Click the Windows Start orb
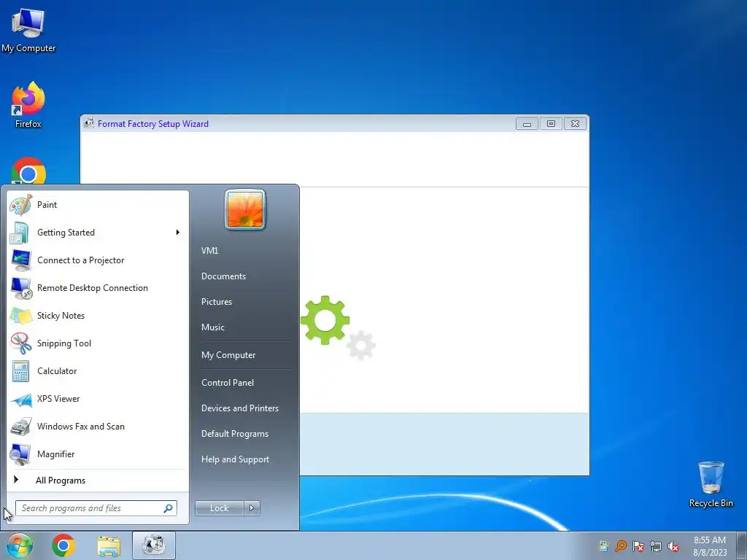This screenshot has width=747, height=560. pyautogui.click(x=19, y=545)
